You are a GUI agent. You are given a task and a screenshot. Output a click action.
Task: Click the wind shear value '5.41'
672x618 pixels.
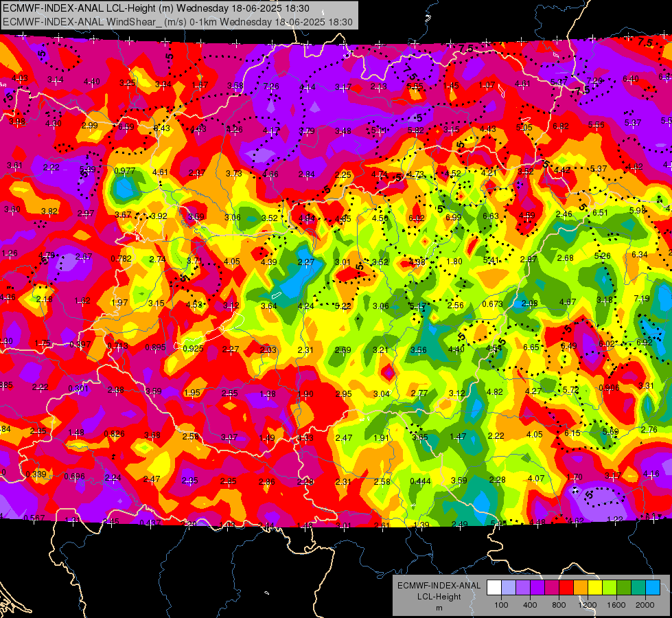pos(491,260)
